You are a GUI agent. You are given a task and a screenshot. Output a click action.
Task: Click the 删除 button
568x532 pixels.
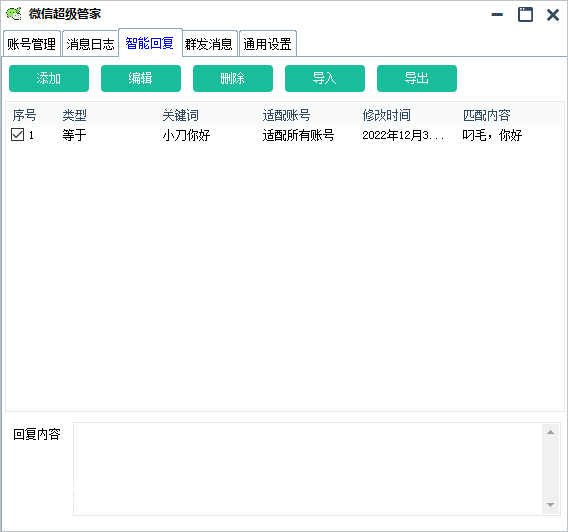[233, 78]
